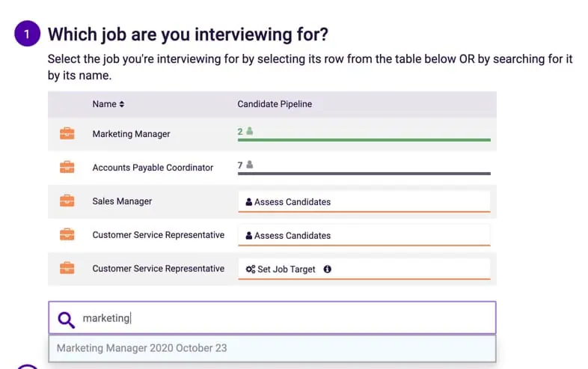Image resolution: width=588 pixels, height=369 pixels.
Task: Sort the table by the Name column arrow
Action: click(122, 104)
